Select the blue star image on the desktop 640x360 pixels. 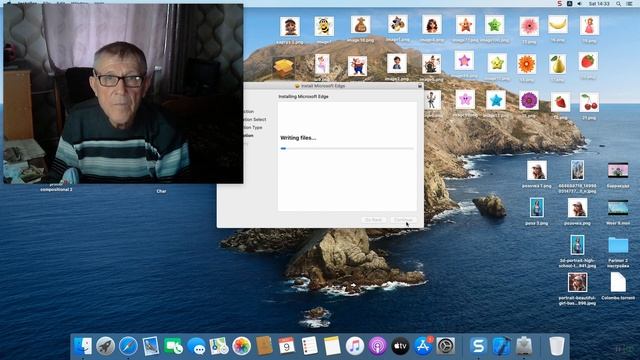click(x=496, y=100)
